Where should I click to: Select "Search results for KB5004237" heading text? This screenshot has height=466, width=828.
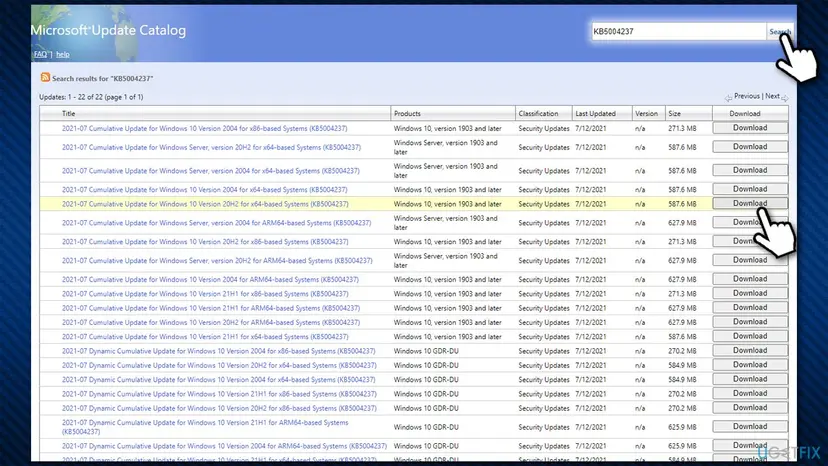tap(102, 78)
